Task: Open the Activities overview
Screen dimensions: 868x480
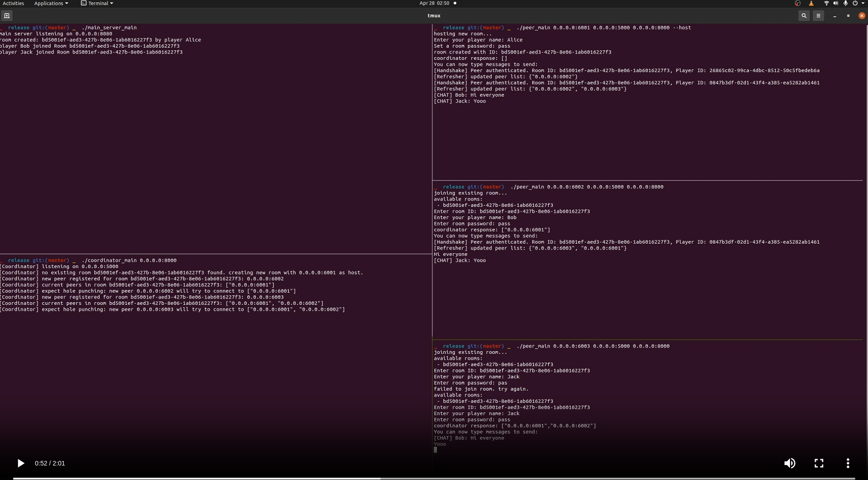Action: coord(13,3)
